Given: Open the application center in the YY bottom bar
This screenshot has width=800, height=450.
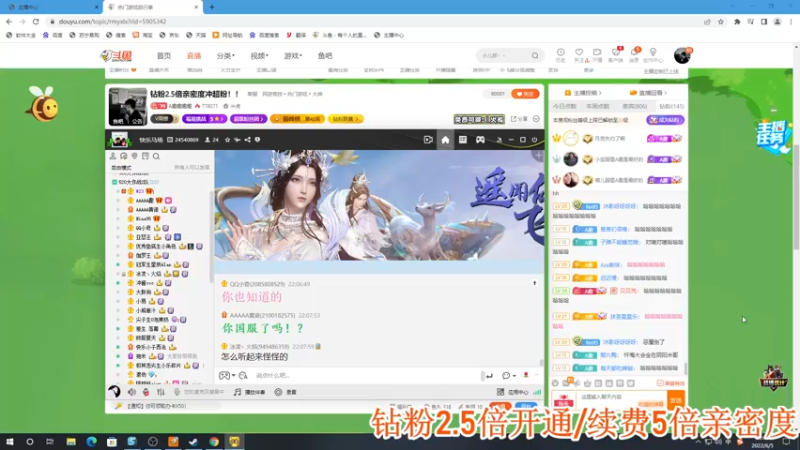Looking at the screenshot, I should point(513,392).
